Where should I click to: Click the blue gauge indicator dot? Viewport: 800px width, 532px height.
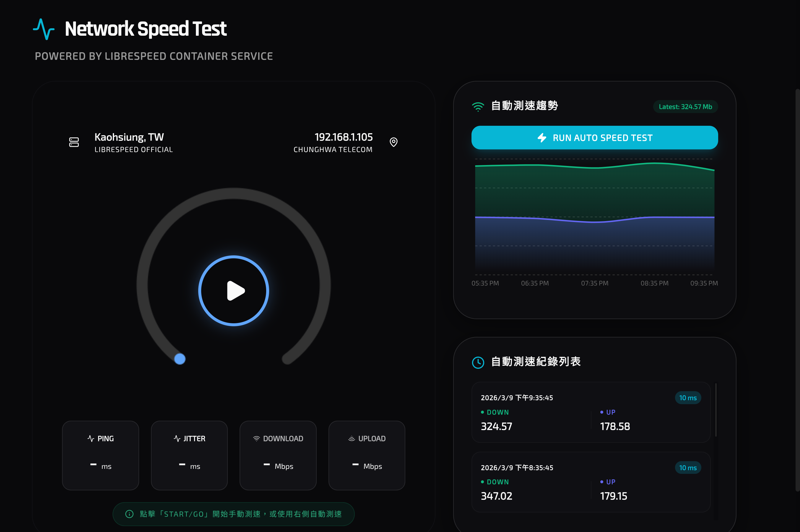180,359
